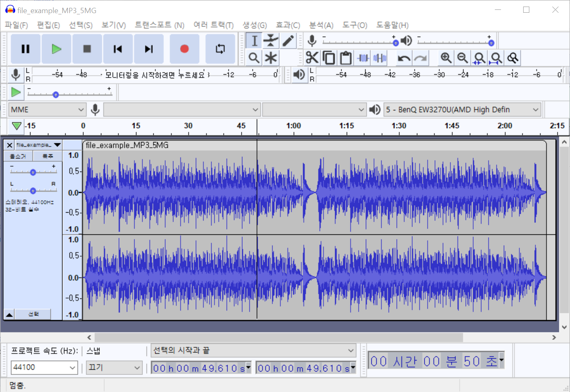
Task: Click the Pause button in transport toolbar
Action: [25, 49]
